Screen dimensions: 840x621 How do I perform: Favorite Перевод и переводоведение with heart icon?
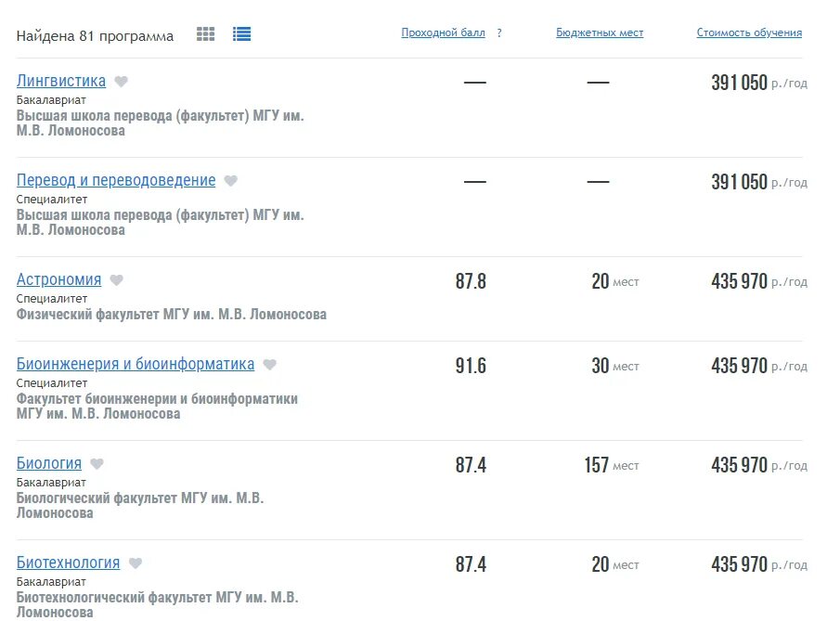pos(230,181)
